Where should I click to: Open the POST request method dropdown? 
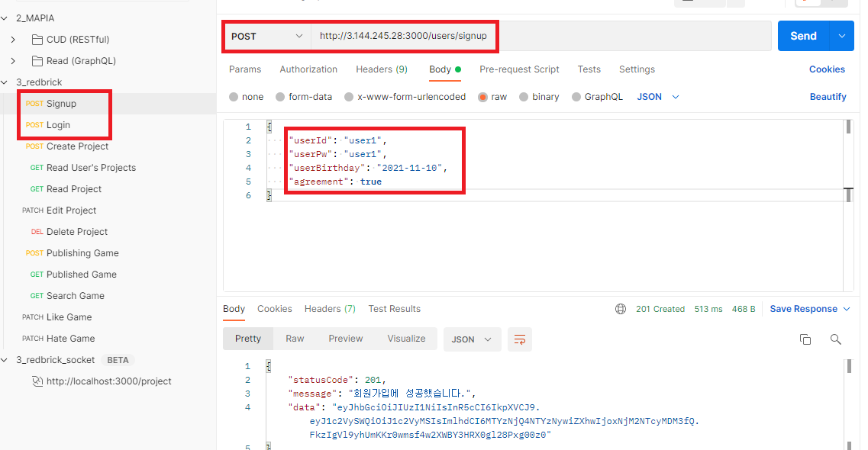coord(266,36)
